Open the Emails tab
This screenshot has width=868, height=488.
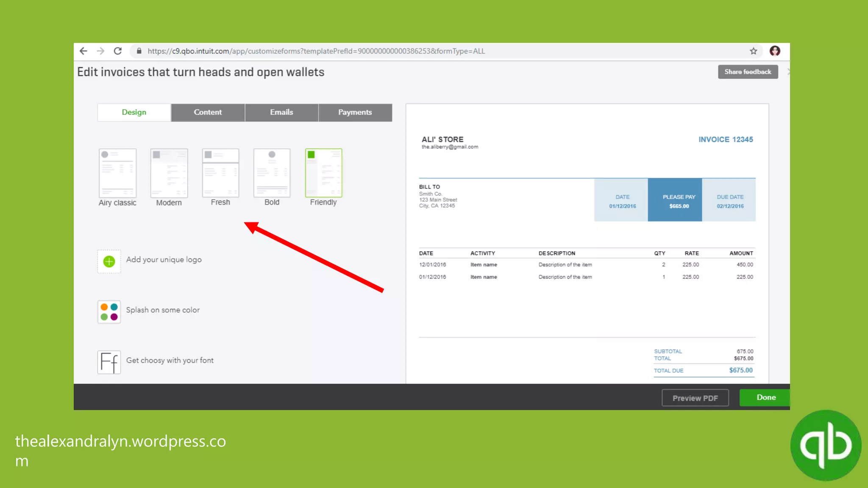[x=281, y=112]
